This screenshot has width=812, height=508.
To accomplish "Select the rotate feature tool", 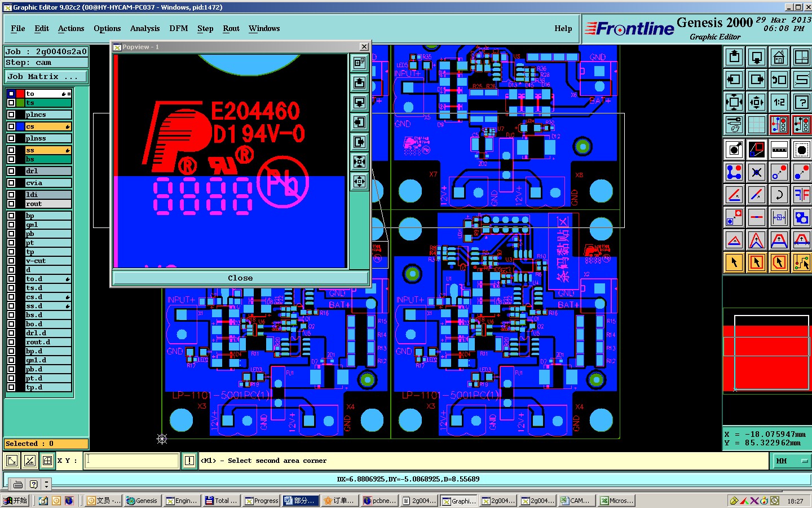I will (779, 195).
